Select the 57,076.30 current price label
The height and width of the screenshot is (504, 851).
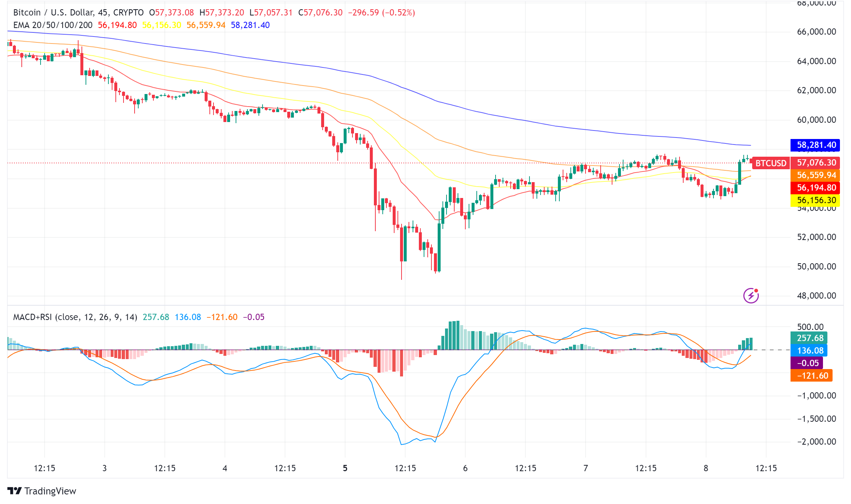tap(816, 163)
